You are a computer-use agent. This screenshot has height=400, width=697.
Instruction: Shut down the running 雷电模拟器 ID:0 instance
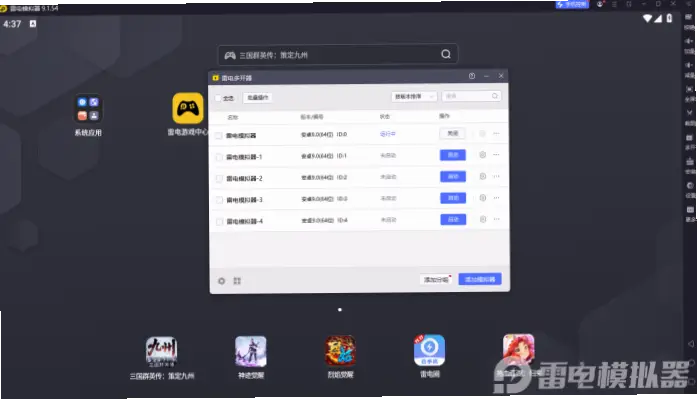tap(453, 133)
